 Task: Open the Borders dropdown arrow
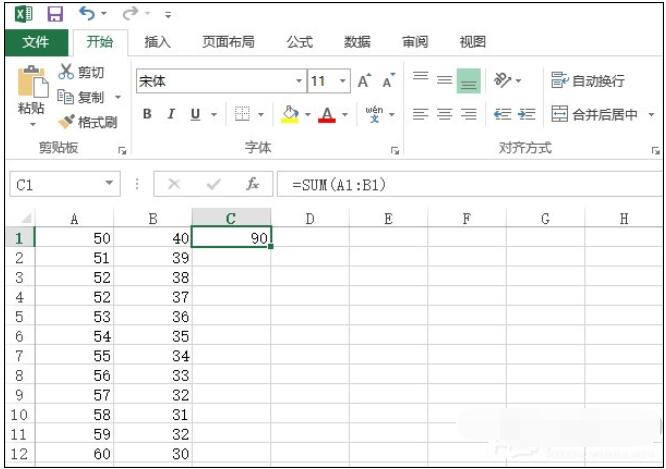(261, 114)
